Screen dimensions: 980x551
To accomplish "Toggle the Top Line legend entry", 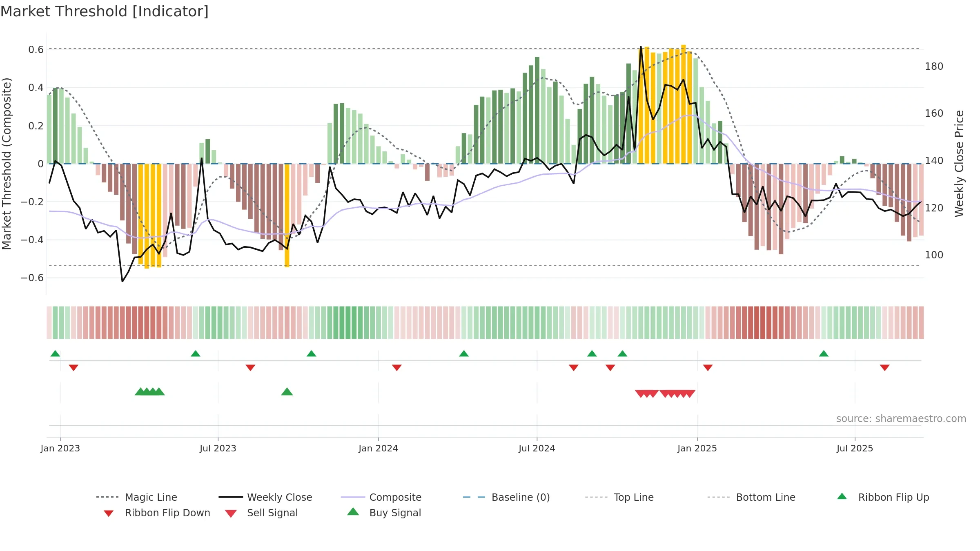I will 619,497.
